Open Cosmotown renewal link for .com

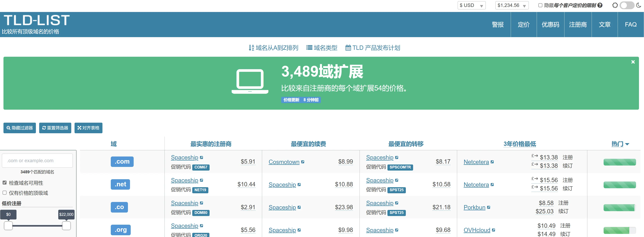point(284,162)
